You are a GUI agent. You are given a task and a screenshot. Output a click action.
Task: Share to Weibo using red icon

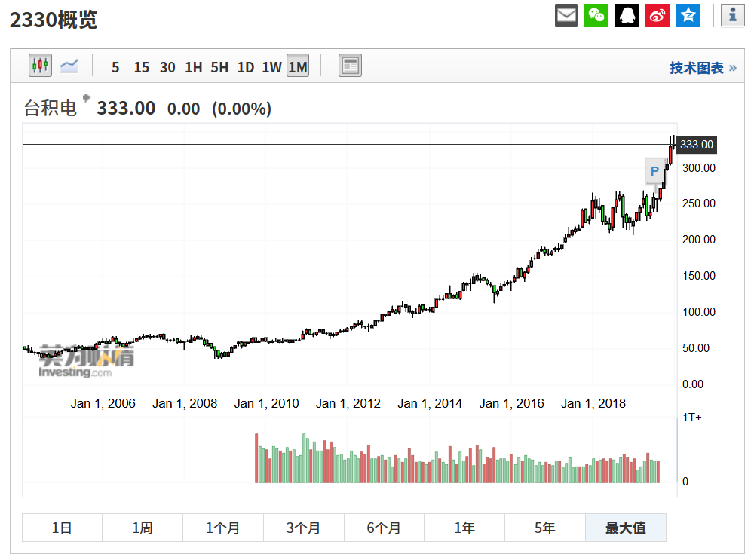658,15
